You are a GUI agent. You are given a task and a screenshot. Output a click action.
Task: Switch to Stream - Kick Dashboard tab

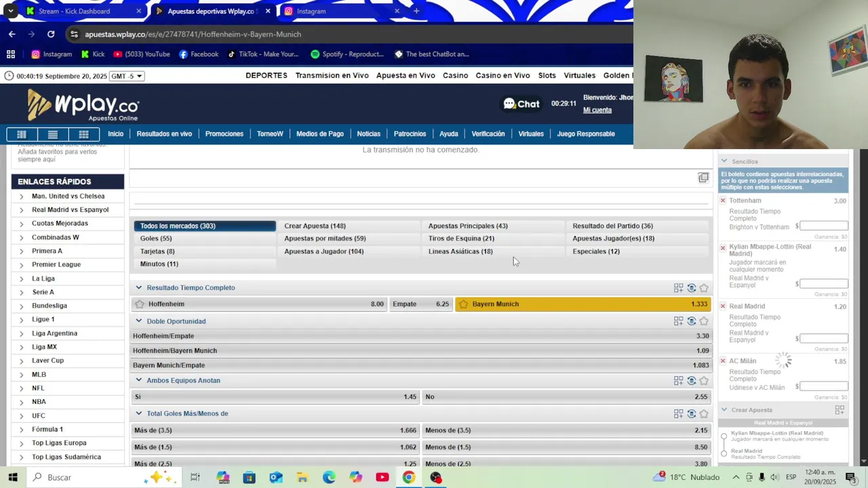[84, 12]
